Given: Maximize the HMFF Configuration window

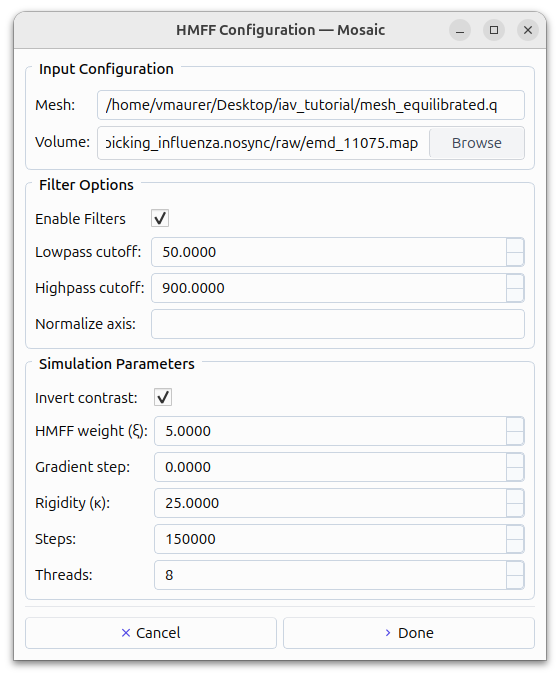Looking at the screenshot, I should (494, 30).
